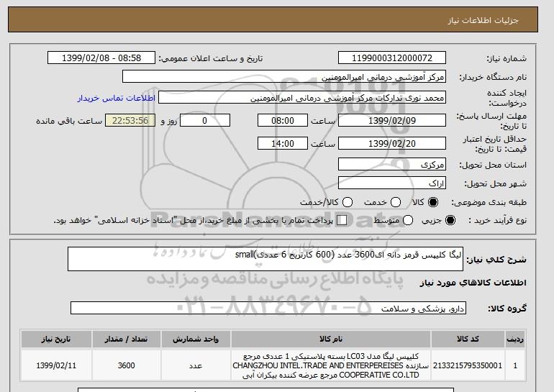Click the شماره نیاز field 1199000312000072
Image resolution: width=554 pixels, height=392 pixels.
392,58
